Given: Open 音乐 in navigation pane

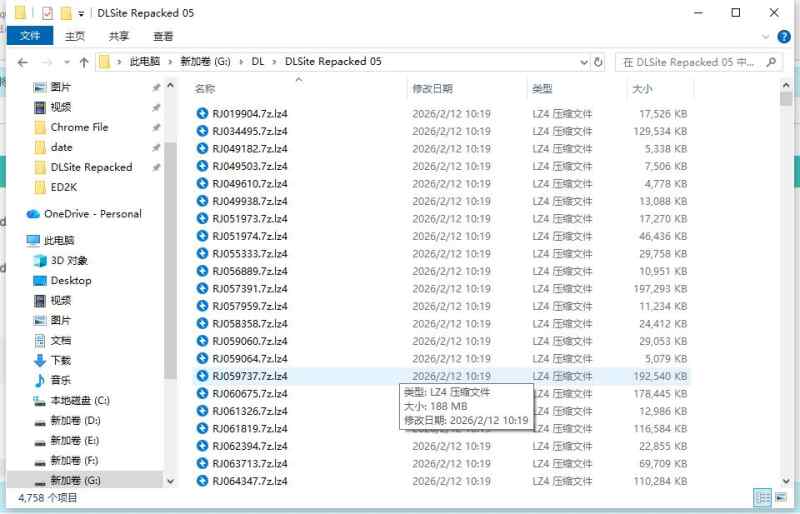Looking at the screenshot, I should [x=61, y=380].
